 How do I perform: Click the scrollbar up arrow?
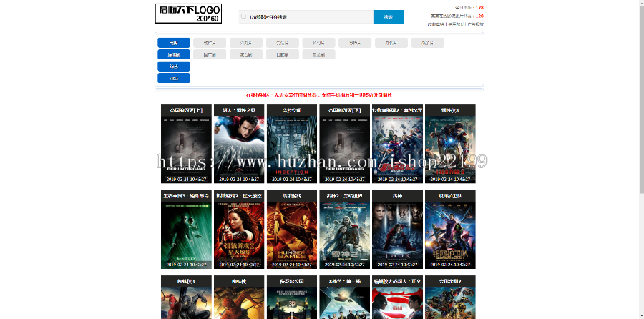pyautogui.click(x=642, y=2)
